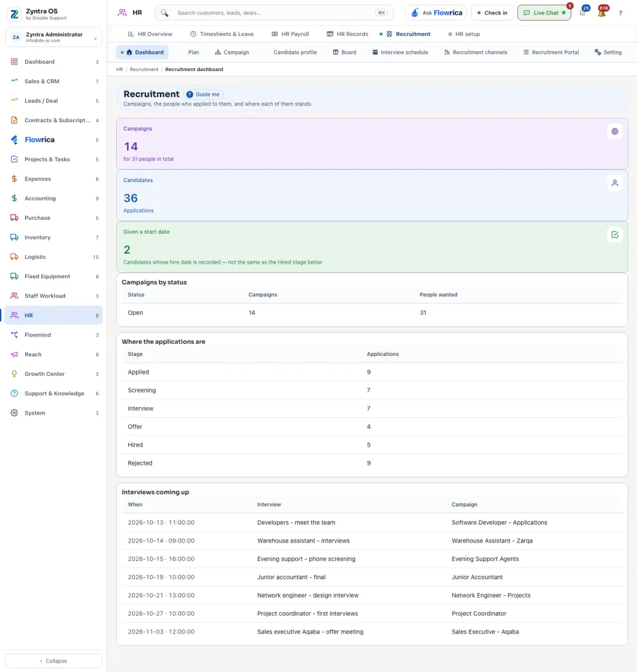Open Flowmind in the sidebar
637x672 pixels.
pos(54,335)
